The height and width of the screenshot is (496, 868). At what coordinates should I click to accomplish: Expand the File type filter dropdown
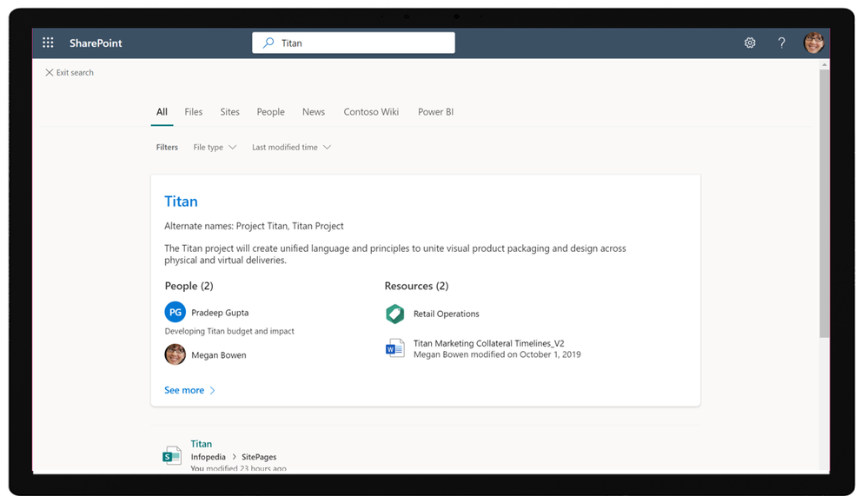coord(215,148)
